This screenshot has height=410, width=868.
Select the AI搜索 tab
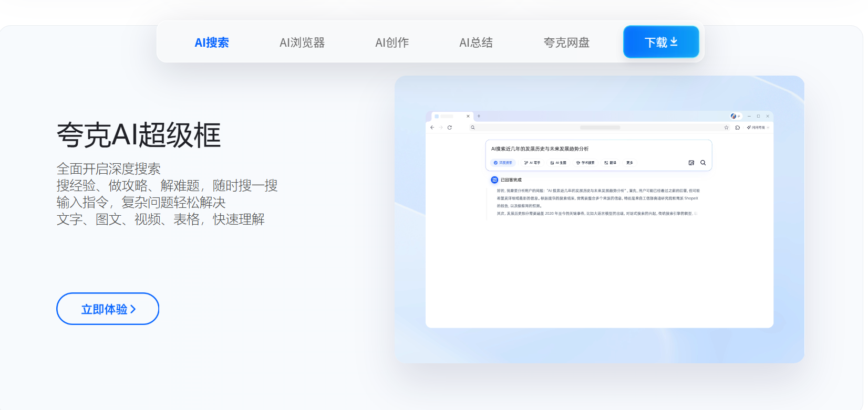(212, 43)
